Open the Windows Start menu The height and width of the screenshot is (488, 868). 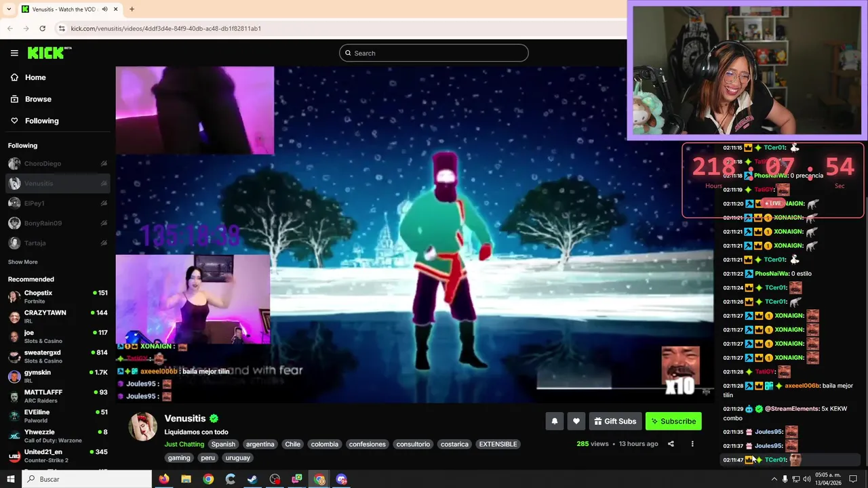coord(10,479)
